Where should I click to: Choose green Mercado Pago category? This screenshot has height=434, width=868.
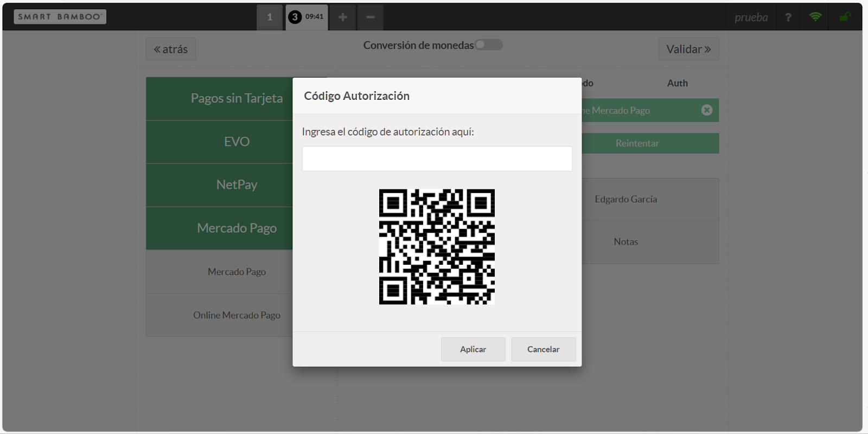pyautogui.click(x=220, y=228)
